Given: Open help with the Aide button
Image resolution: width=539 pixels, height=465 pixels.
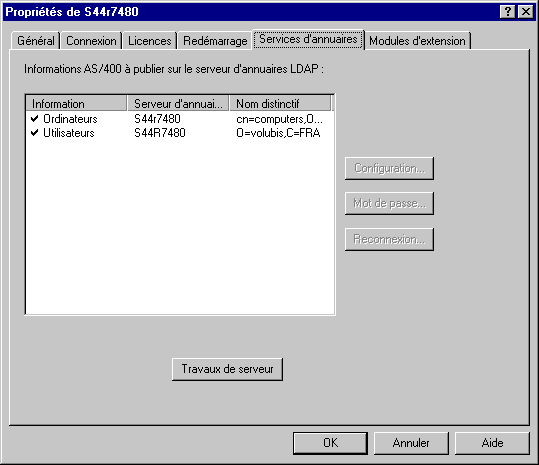Looking at the screenshot, I should [x=492, y=443].
